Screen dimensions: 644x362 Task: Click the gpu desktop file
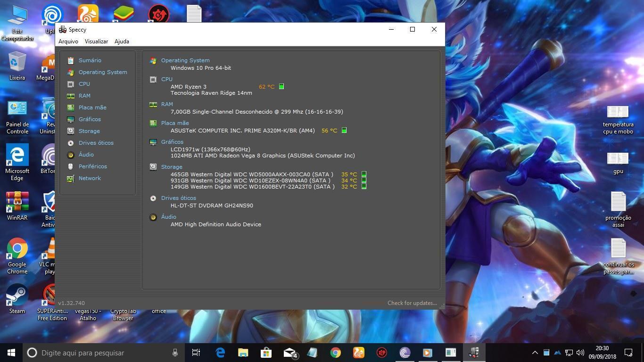[x=618, y=163]
